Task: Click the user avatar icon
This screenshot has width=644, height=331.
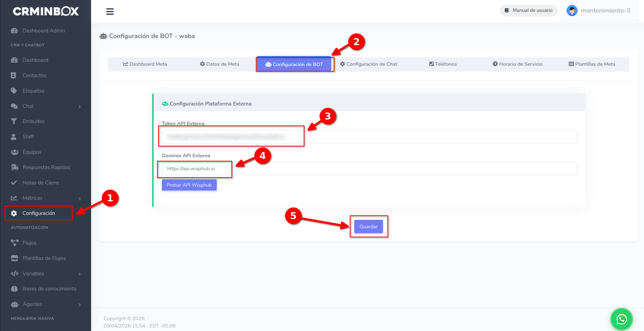Action: pyautogui.click(x=572, y=10)
